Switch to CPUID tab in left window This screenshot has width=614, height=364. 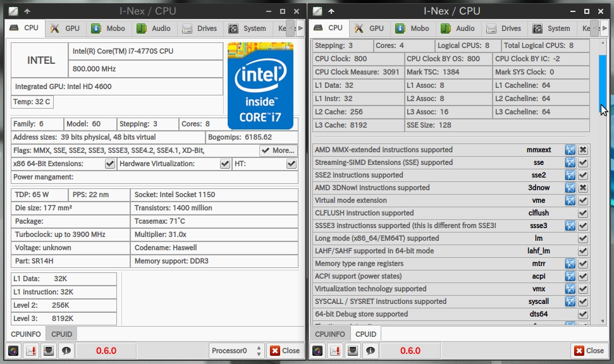tap(61, 334)
